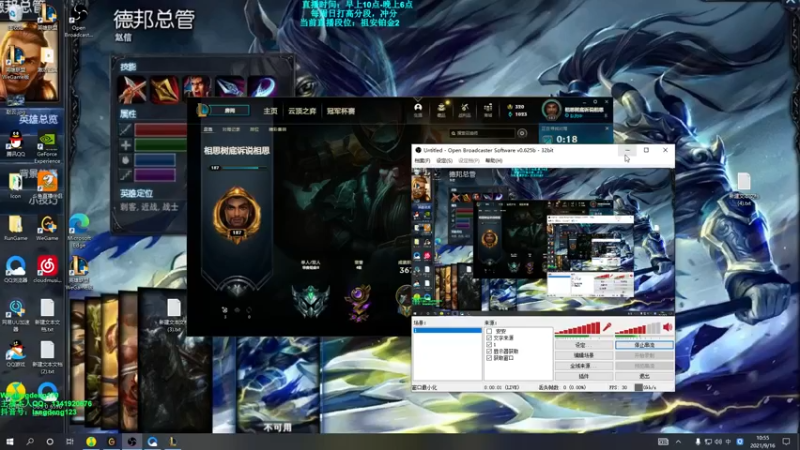Select scene "1" in OBS scenes list
Viewport: 800px width, 450px height.
447,331
